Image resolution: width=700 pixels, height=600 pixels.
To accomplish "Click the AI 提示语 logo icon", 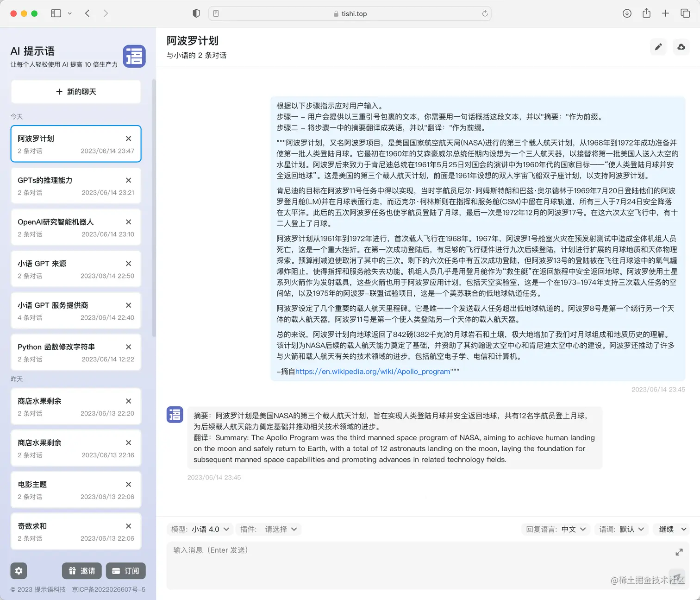I will pos(134,57).
